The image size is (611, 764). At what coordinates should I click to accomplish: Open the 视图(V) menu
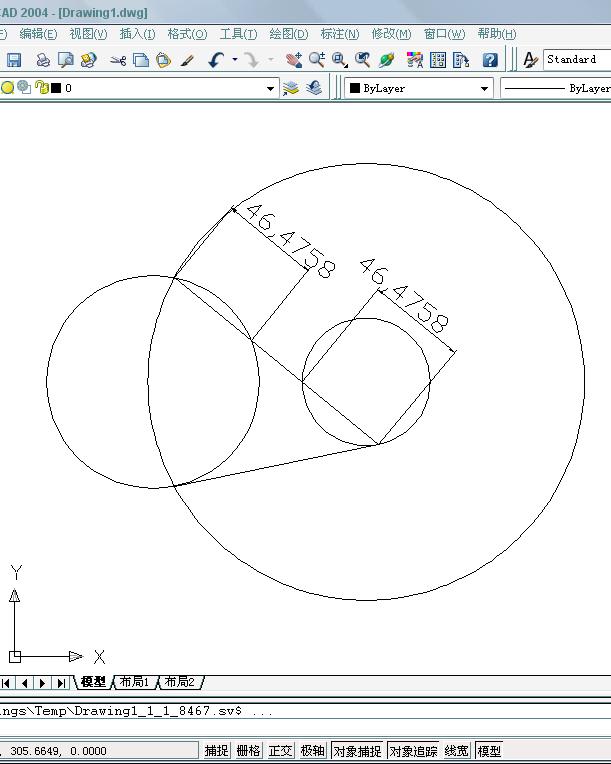click(x=88, y=34)
